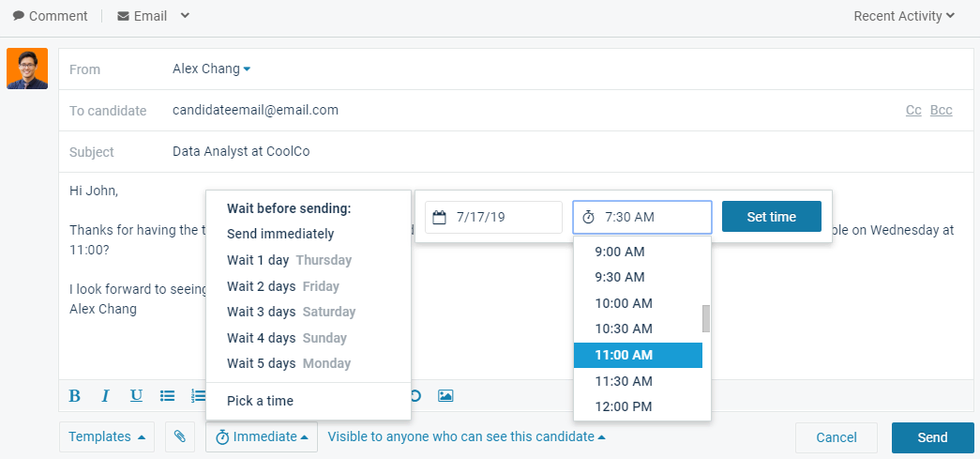Switch to the Comment tab

pyautogui.click(x=51, y=16)
